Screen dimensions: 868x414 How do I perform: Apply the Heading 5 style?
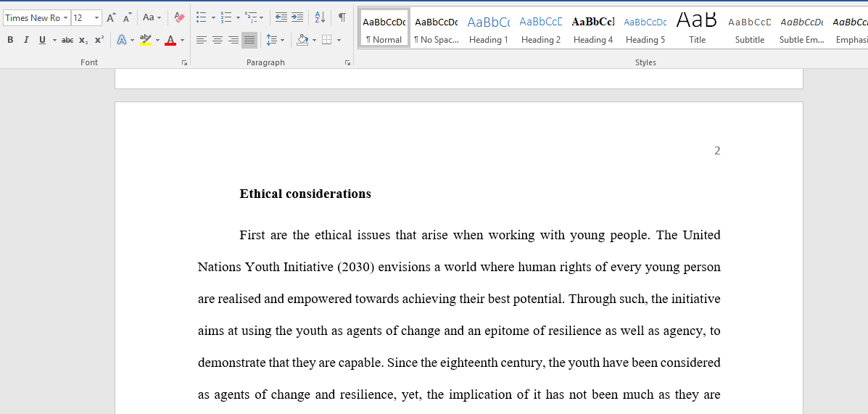click(x=645, y=28)
